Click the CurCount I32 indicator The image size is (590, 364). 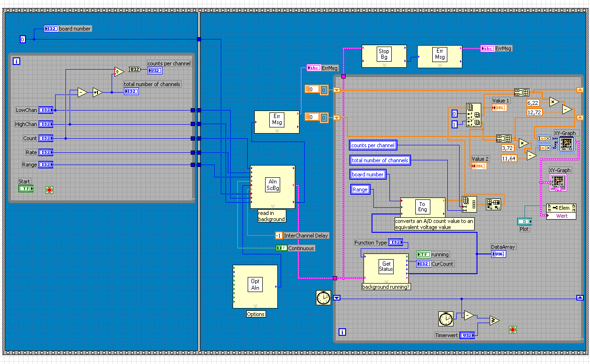(423, 264)
